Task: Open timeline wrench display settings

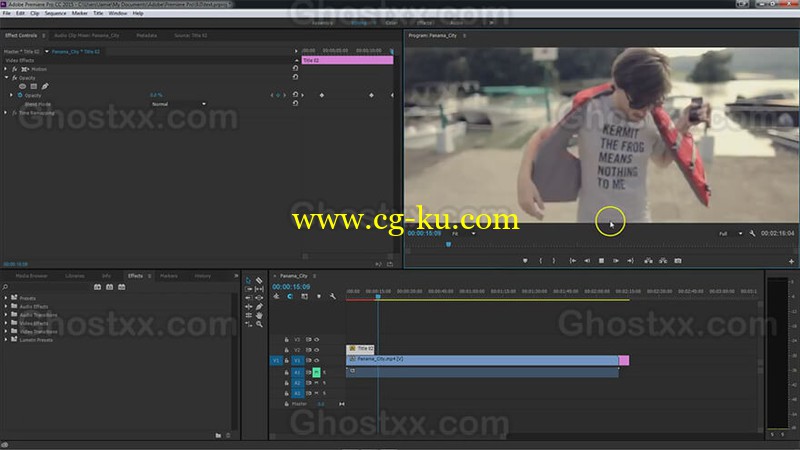Action: pos(333,296)
